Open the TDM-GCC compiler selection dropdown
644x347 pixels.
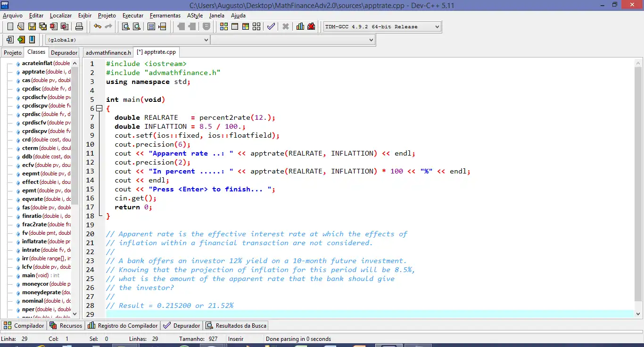(437, 27)
